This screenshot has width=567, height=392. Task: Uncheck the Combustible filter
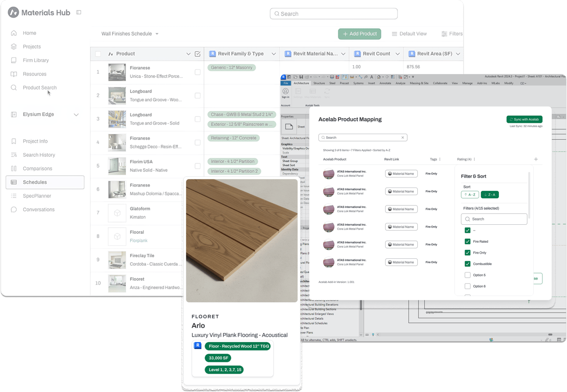(x=467, y=264)
